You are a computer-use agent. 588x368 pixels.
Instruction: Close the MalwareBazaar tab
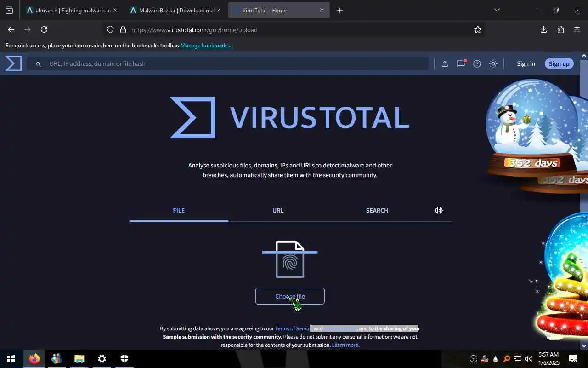pyautogui.click(x=218, y=10)
